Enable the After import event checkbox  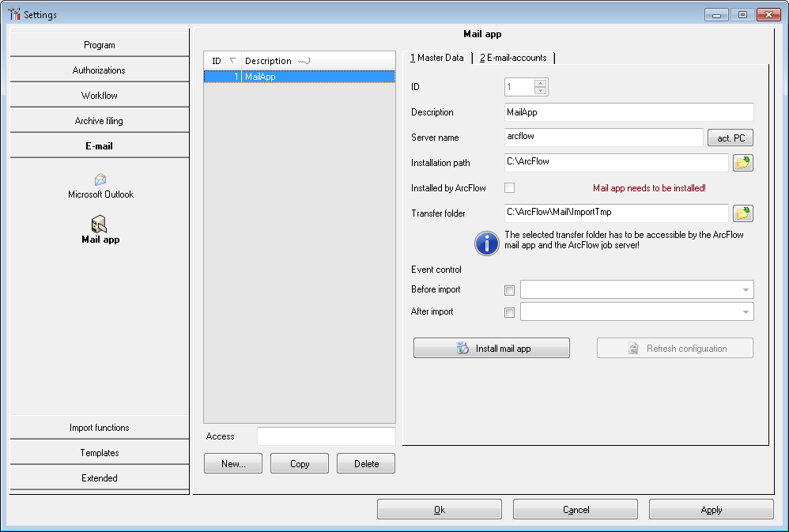pyautogui.click(x=509, y=312)
